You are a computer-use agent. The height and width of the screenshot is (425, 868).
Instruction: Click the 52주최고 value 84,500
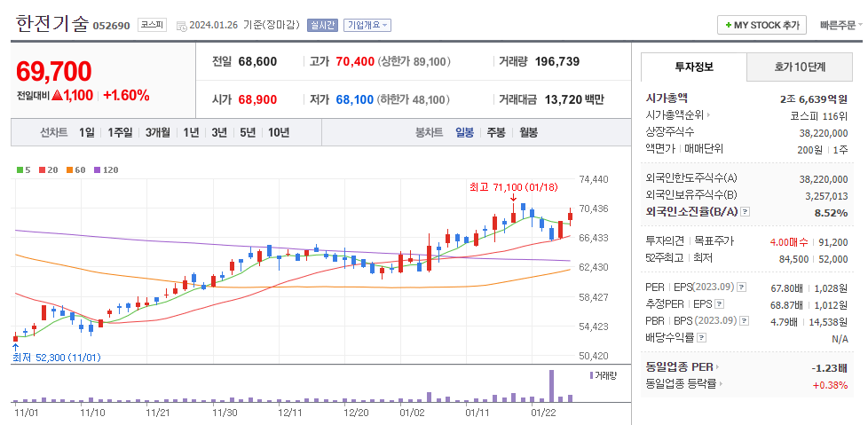tap(793, 258)
